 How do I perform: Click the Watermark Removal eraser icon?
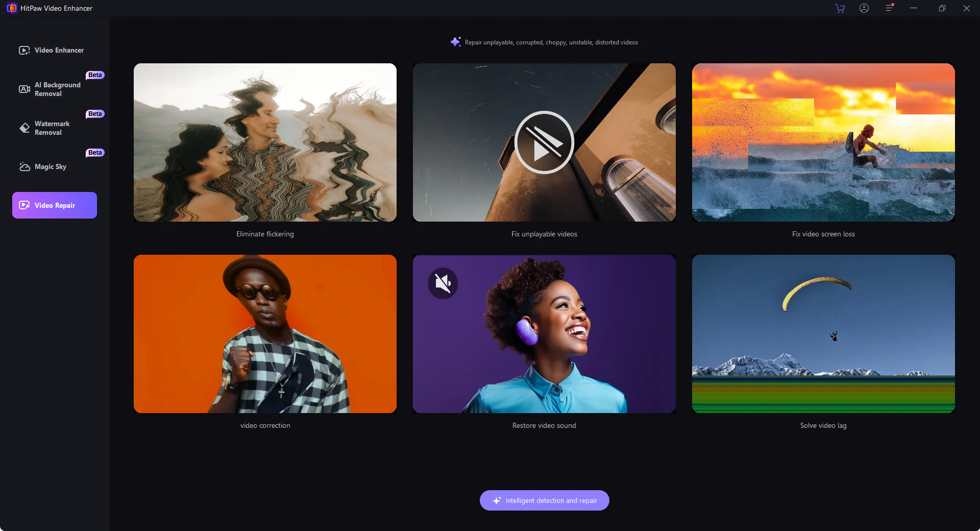coord(24,128)
